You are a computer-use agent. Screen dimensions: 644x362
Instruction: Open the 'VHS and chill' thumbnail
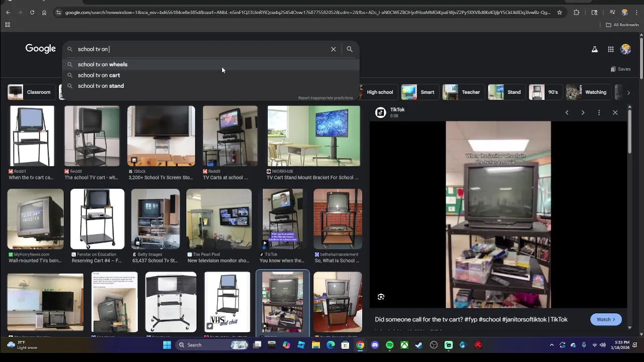click(x=227, y=302)
